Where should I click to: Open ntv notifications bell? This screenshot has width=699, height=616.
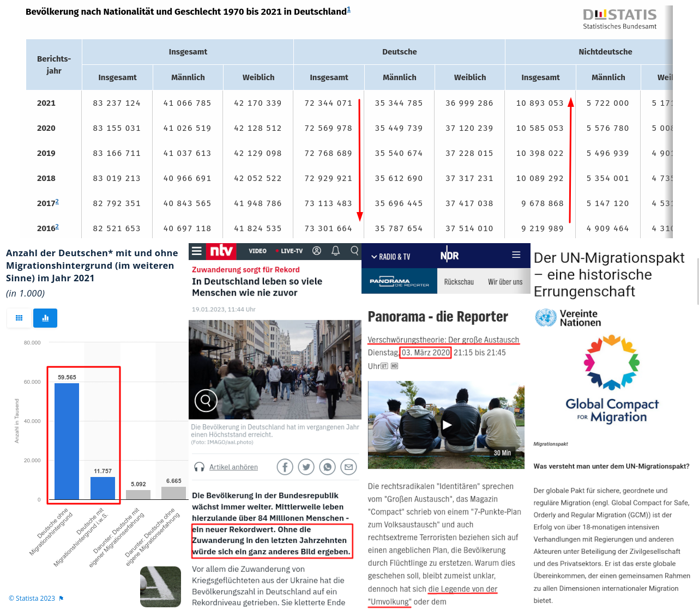336,251
